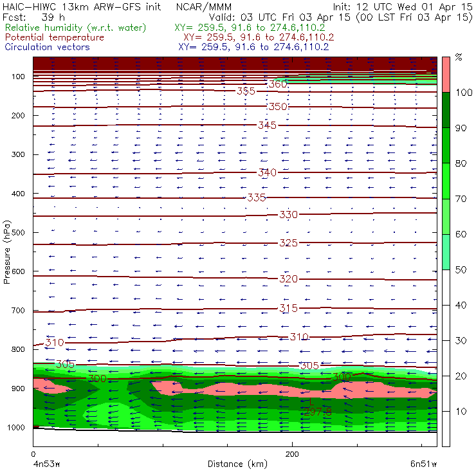
Task: Click the 'Fcst: 39 h' forecast hour text
Action: pyautogui.click(x=33, y=17)
